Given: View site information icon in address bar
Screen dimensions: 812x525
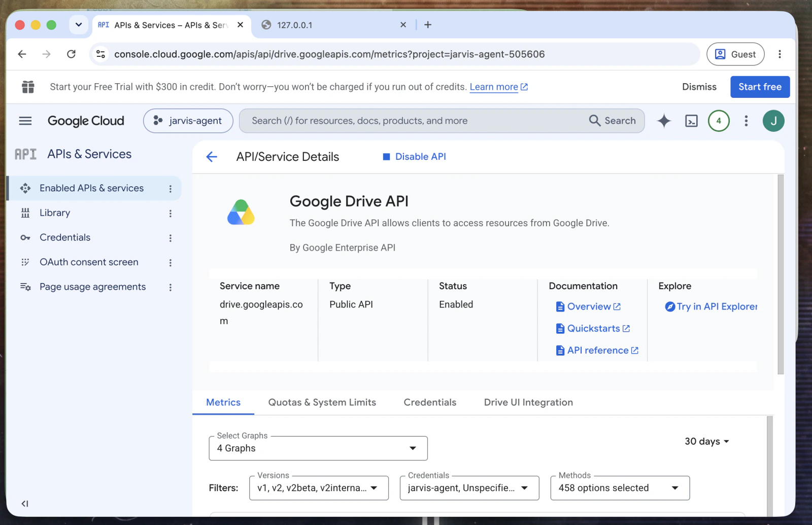Looking at the screenshot, I should coord(101,54).
